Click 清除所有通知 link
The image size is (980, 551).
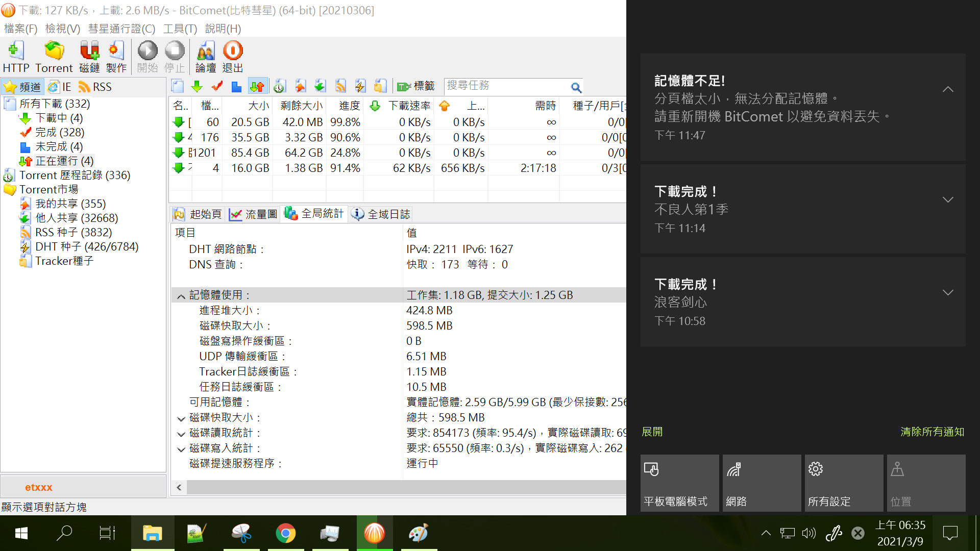(932, 432)
